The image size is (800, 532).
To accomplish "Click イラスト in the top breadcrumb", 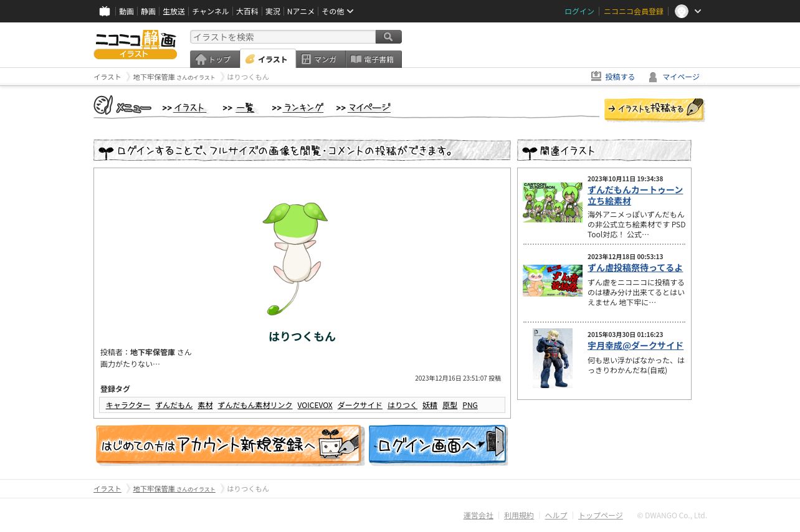I will [x=107, y=77].
